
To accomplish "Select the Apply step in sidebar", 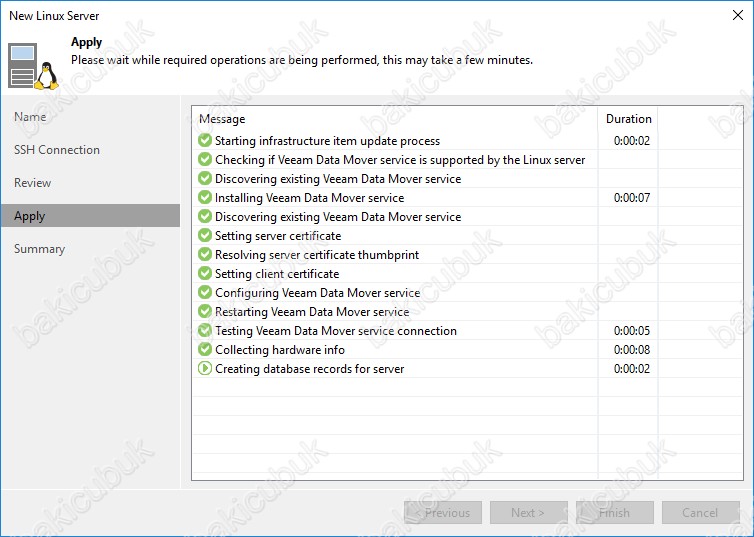I will point(90,216).
